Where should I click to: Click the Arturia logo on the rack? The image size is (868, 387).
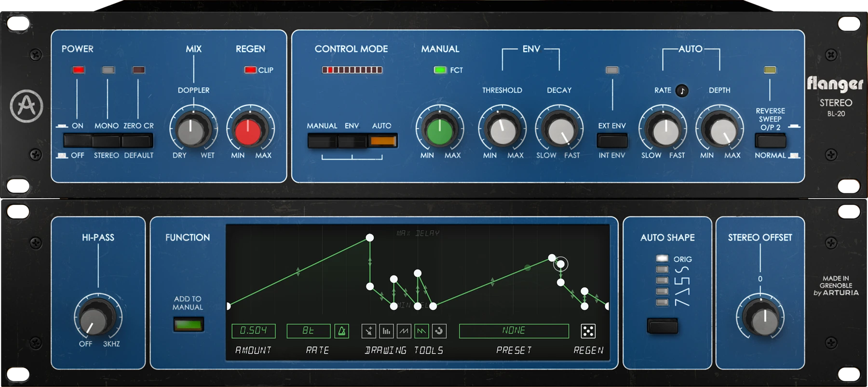pos(27,106)
